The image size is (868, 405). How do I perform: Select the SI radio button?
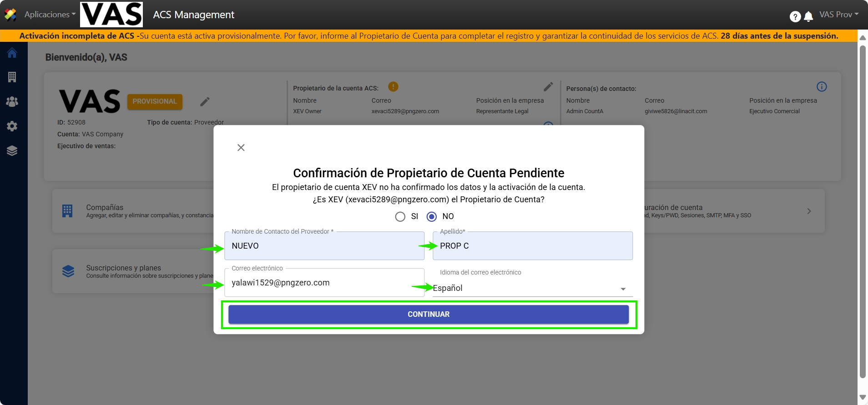click(400, 217)
